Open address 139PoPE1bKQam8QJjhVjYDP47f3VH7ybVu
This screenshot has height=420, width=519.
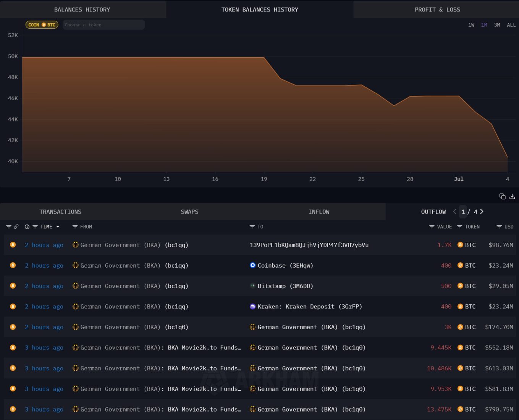click(309, 245)
